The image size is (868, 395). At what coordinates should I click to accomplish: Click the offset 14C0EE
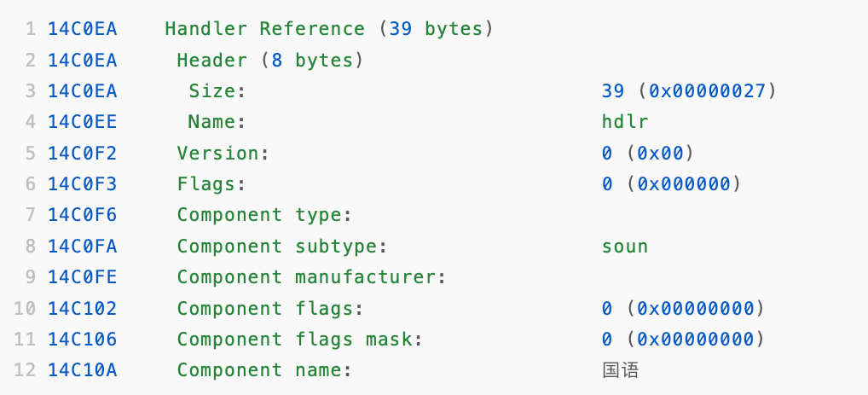pos(83,122)
